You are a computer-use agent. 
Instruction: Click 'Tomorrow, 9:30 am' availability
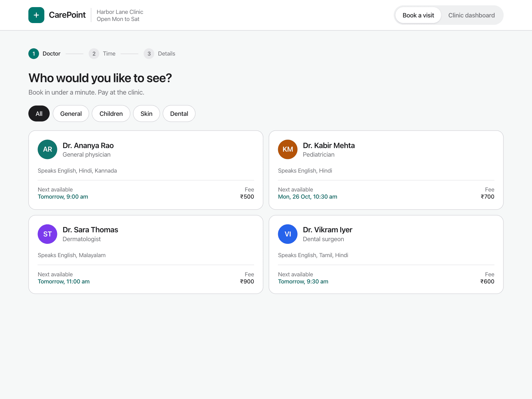coord(303,281)
